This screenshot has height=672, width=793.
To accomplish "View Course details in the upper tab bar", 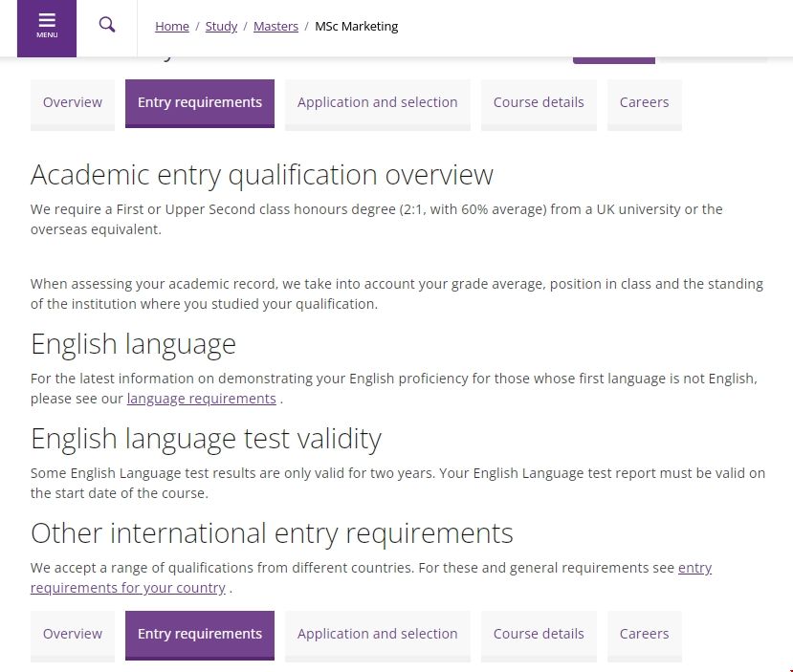I will point(539,103).
